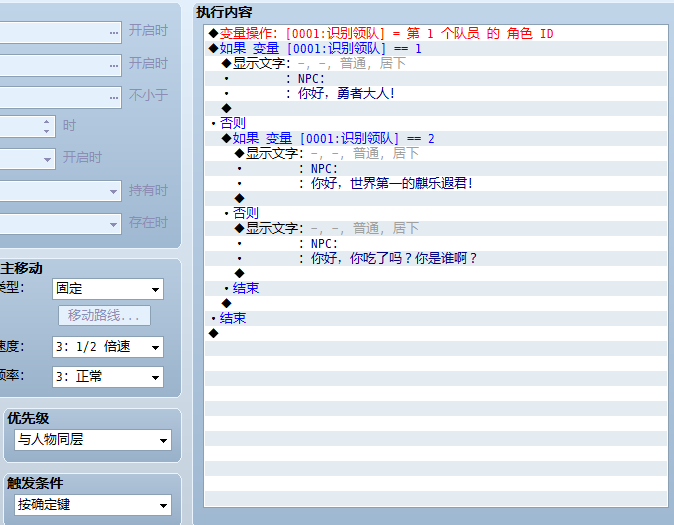Open the speed dropdown showing 3: 1/2 倍速

point(107,347)
